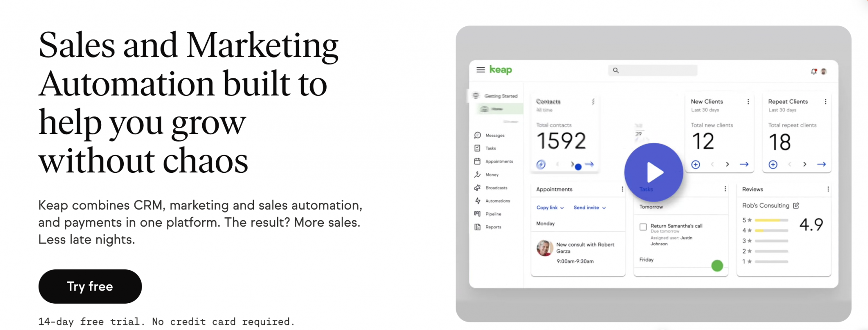Open the New Clients three-dot options menu
The image size is (868, 330).
click(748, 102)
